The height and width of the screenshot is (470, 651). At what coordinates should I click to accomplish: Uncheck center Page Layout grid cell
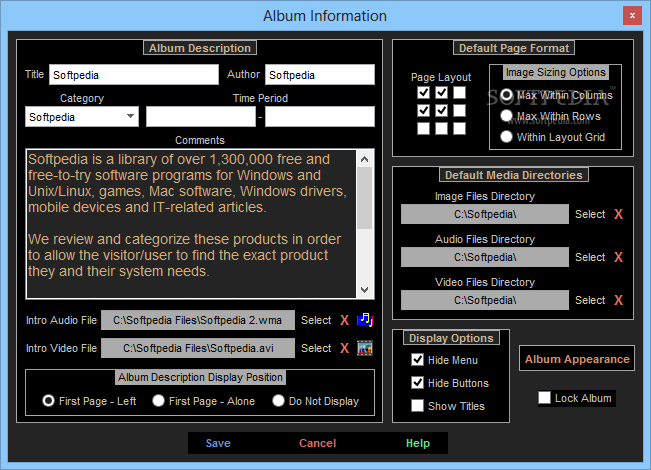click(441, 110)
